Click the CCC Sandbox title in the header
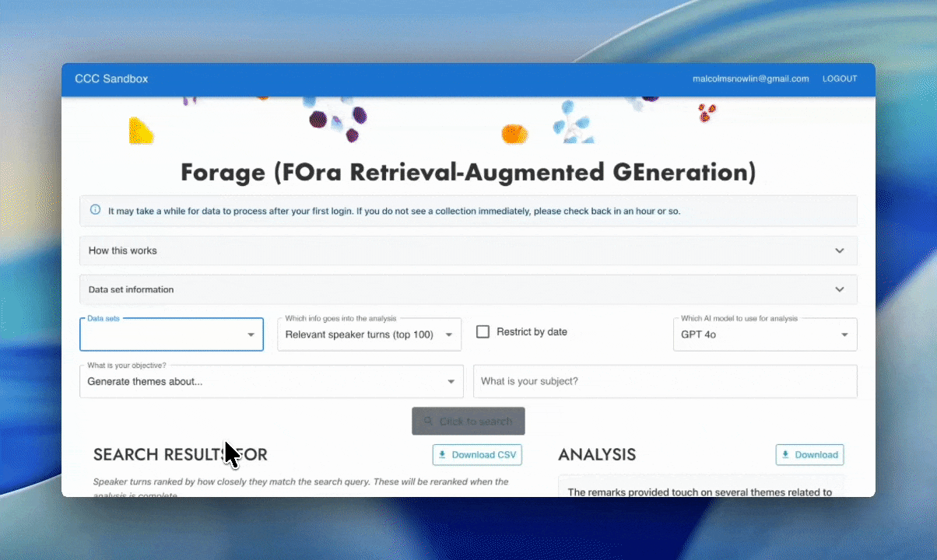 111,79
